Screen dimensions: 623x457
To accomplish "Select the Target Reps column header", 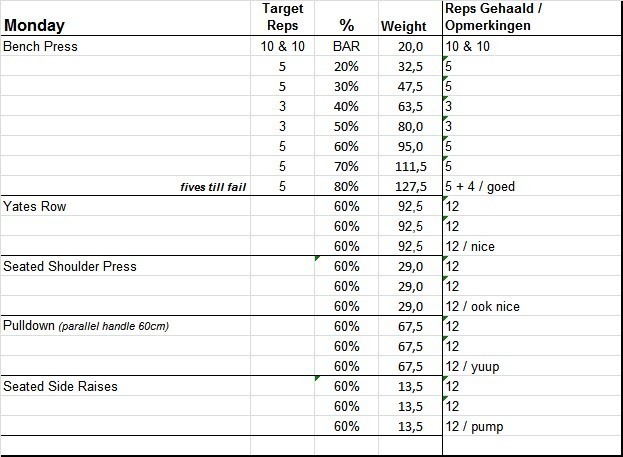I will 281,17.
